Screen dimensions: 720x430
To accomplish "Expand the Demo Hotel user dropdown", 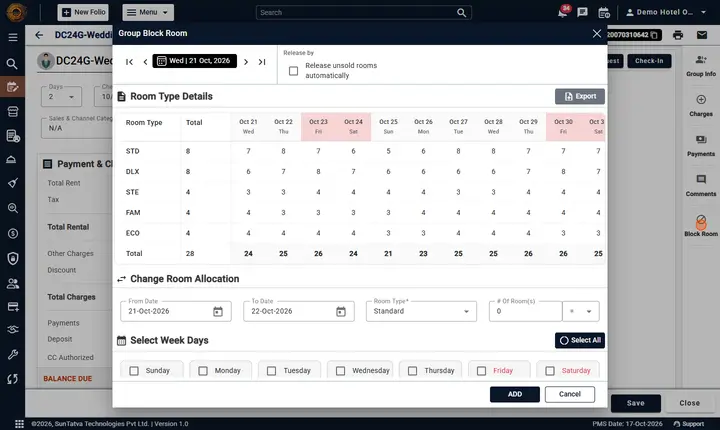I will [666, 12].
